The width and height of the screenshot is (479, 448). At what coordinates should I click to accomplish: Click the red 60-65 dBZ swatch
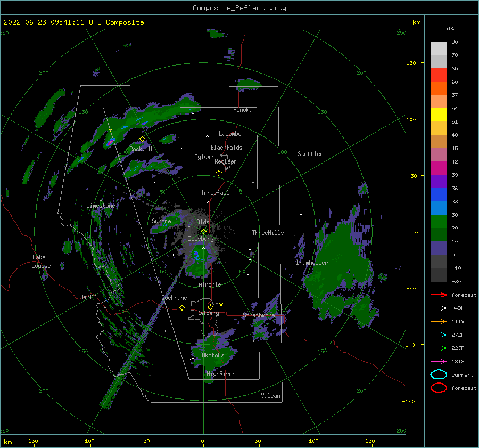point(439,75)
